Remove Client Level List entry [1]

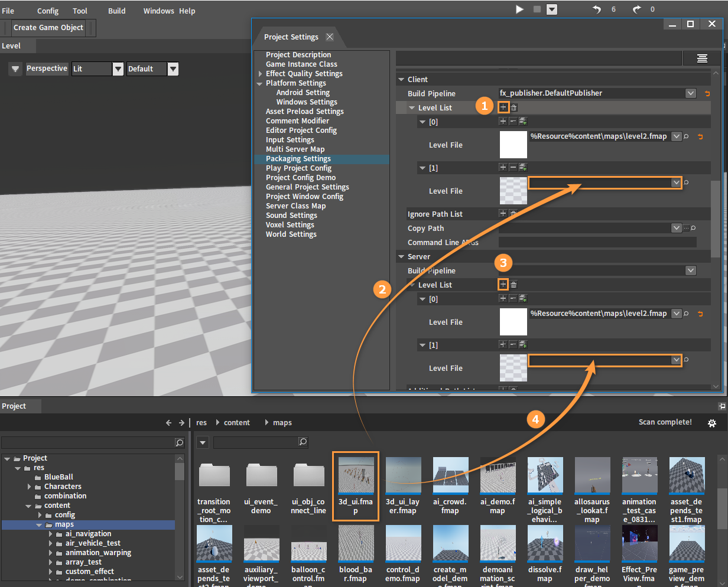[512, 167]
